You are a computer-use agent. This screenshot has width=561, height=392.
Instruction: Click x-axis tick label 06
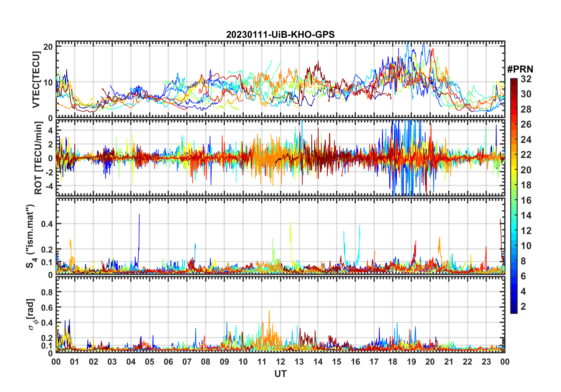pos(168,362)
